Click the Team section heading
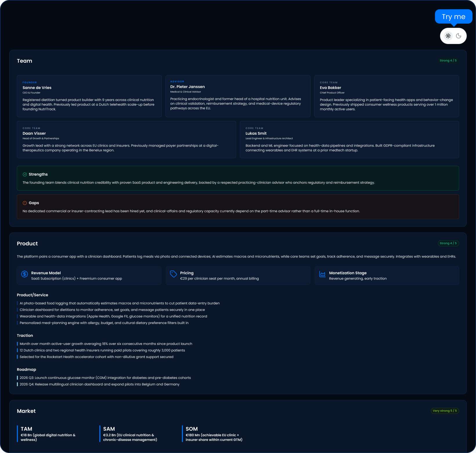This screenshot has width=476, height=453. 25,61
